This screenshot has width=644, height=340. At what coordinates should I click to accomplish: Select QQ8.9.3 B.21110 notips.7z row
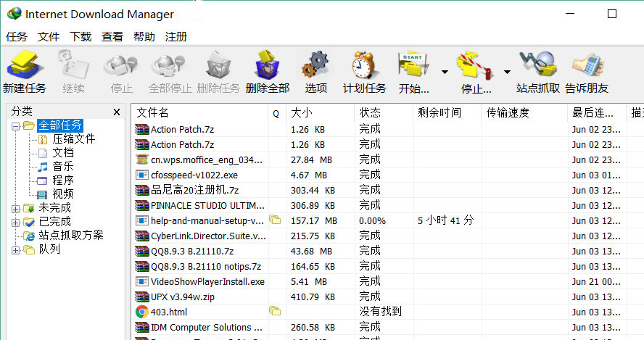388,266
